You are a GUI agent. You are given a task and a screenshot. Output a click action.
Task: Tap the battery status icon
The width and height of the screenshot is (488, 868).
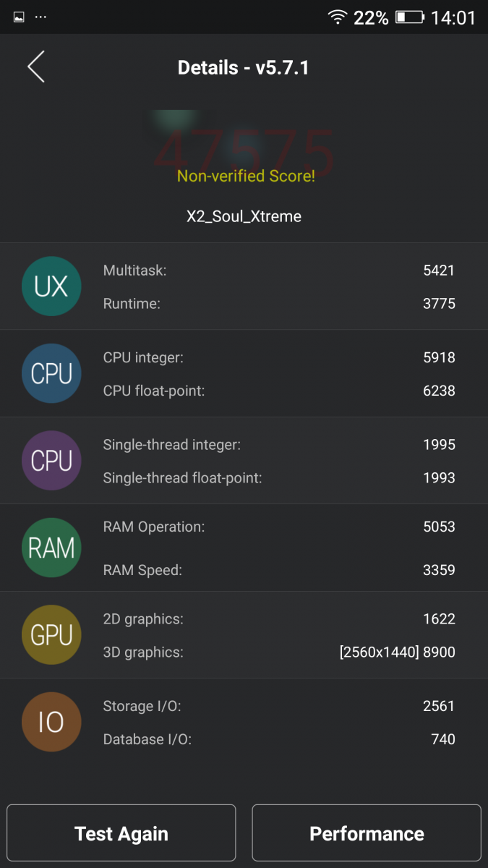(x=410, y=17)
